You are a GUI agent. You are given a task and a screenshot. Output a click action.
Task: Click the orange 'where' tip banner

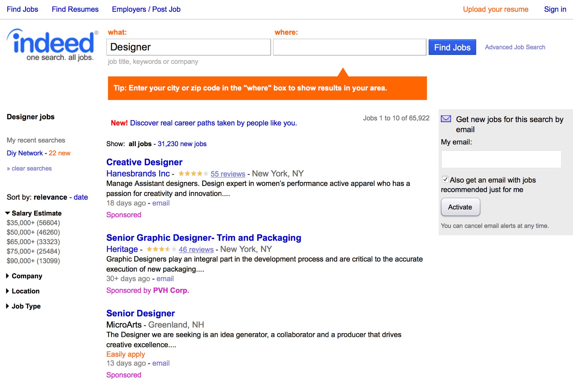[x=267, y=88]
